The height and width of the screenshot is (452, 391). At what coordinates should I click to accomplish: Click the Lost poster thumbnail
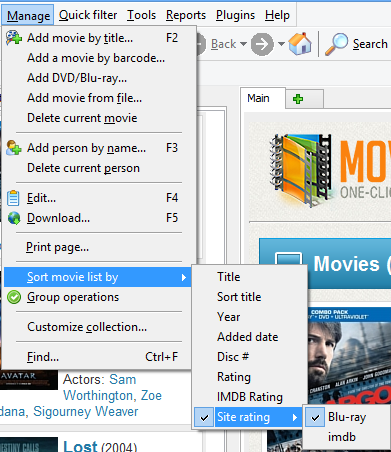click(x=29, y=445)
